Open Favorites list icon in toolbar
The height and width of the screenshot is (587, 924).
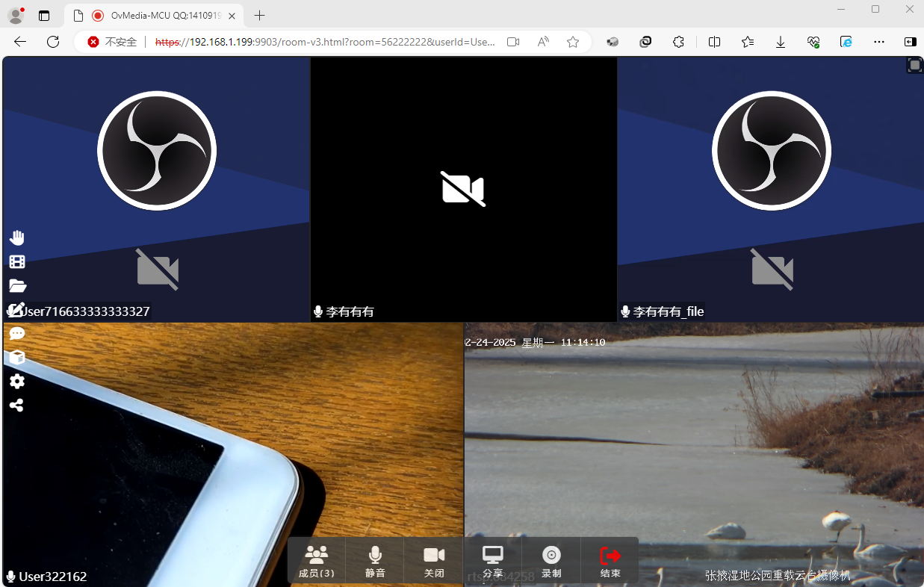748,42
